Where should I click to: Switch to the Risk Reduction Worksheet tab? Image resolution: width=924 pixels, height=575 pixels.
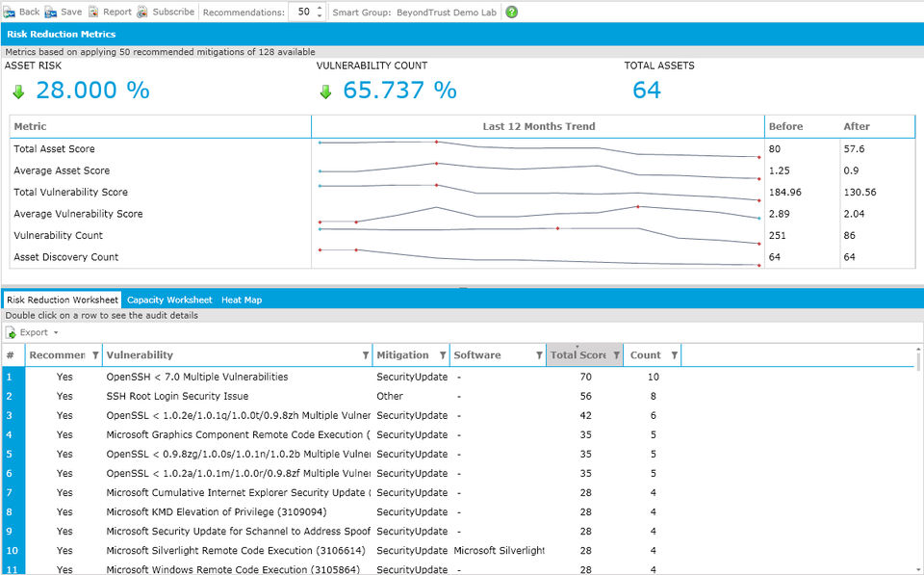[63, 300]
